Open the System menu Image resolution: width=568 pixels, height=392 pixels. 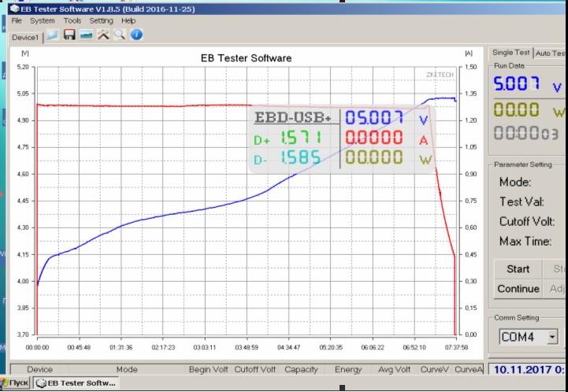tap(43, 20)
